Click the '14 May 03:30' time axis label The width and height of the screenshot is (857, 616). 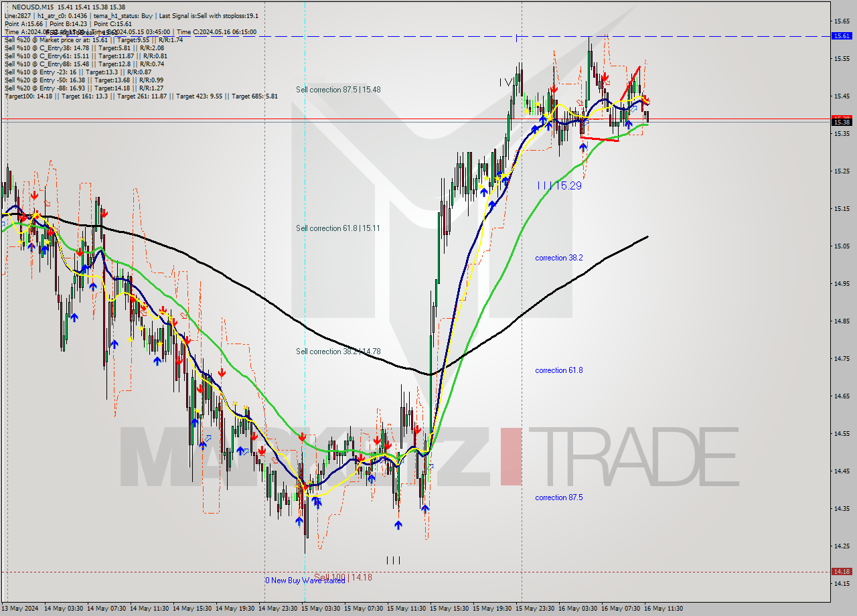tap(64, 609)
